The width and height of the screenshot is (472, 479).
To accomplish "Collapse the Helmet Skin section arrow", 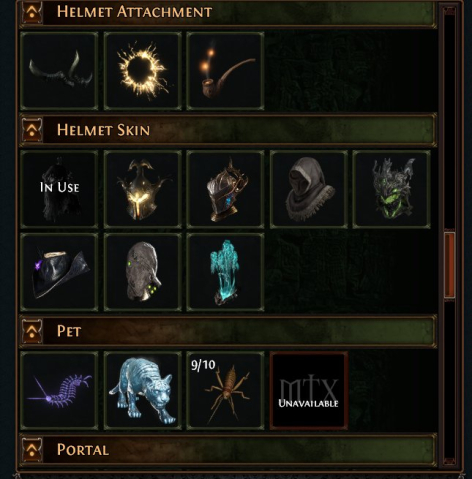I will pos(32,130).
